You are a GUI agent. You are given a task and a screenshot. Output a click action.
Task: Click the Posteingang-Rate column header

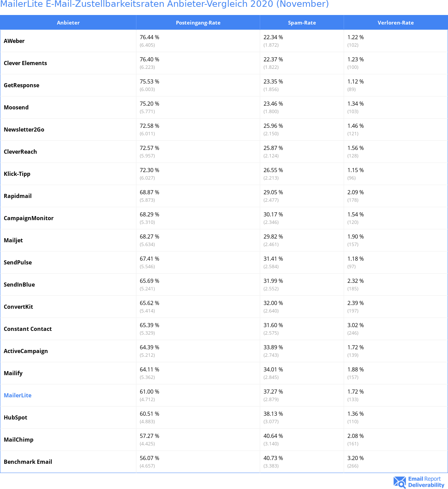(198, 23)
